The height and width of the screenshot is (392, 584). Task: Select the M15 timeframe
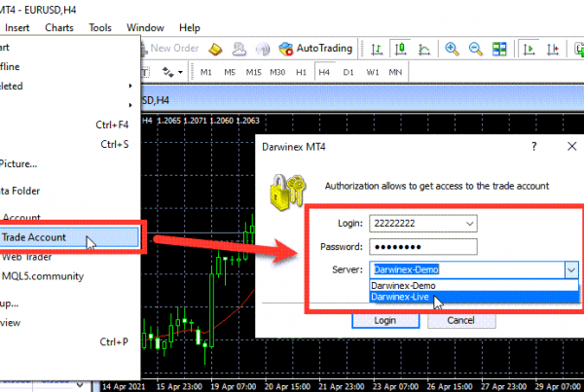254,72
